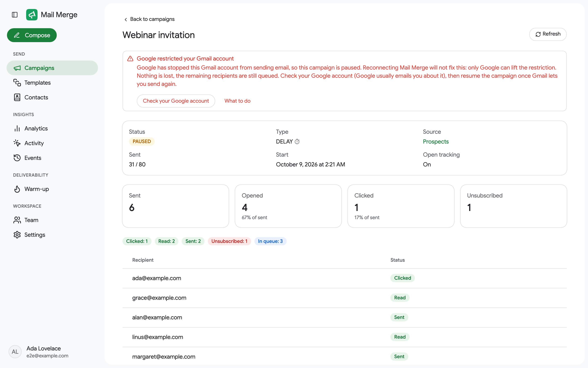Click the Mail Merge logo icon
The height and width of the screenshot is (368, 588).
[x=32, y=15]
